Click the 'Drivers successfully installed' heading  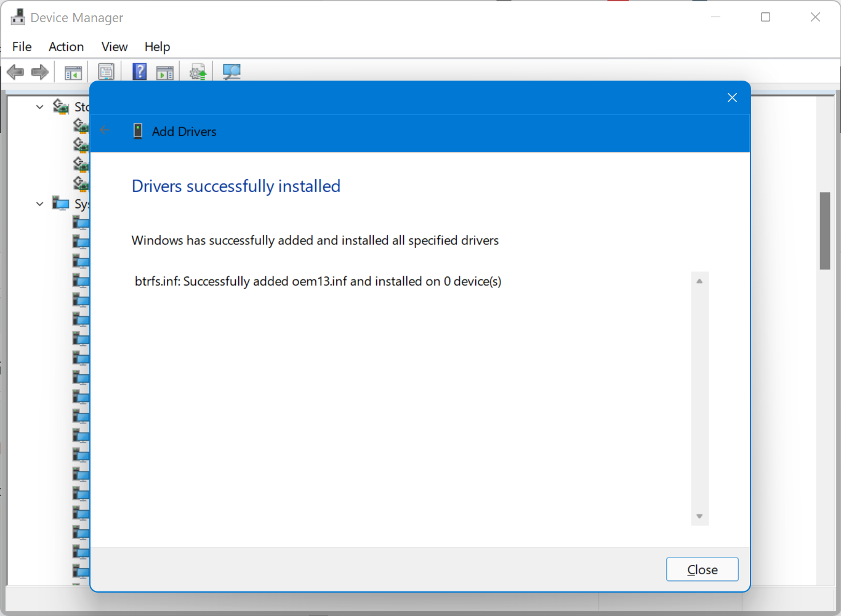pyautogui.click(x=236, y=186)
